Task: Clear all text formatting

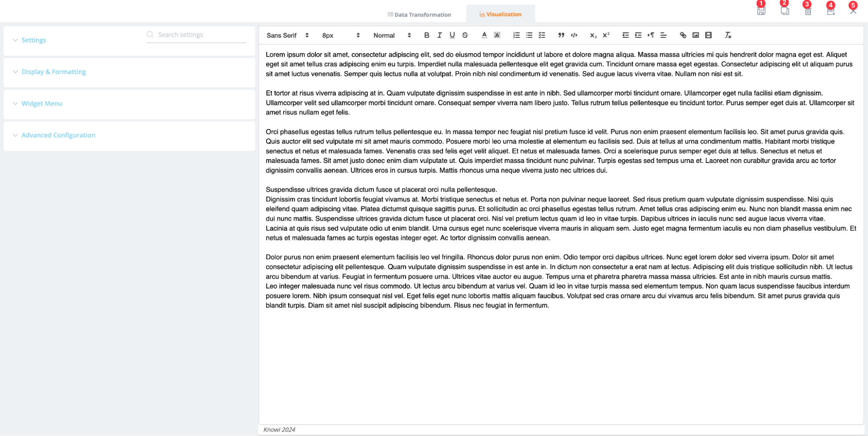Action: (x=728, y=35)
